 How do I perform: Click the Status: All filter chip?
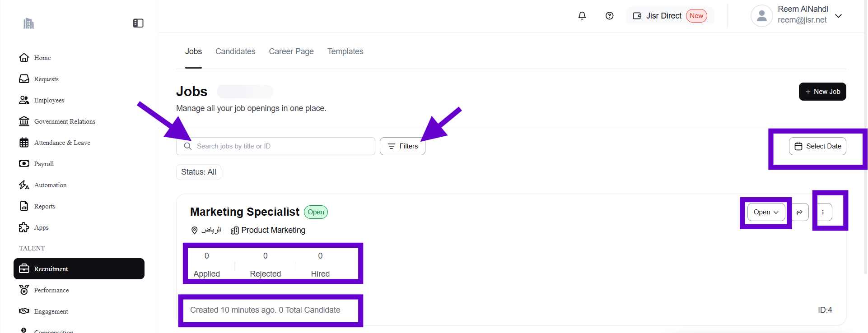coord(198,172)
